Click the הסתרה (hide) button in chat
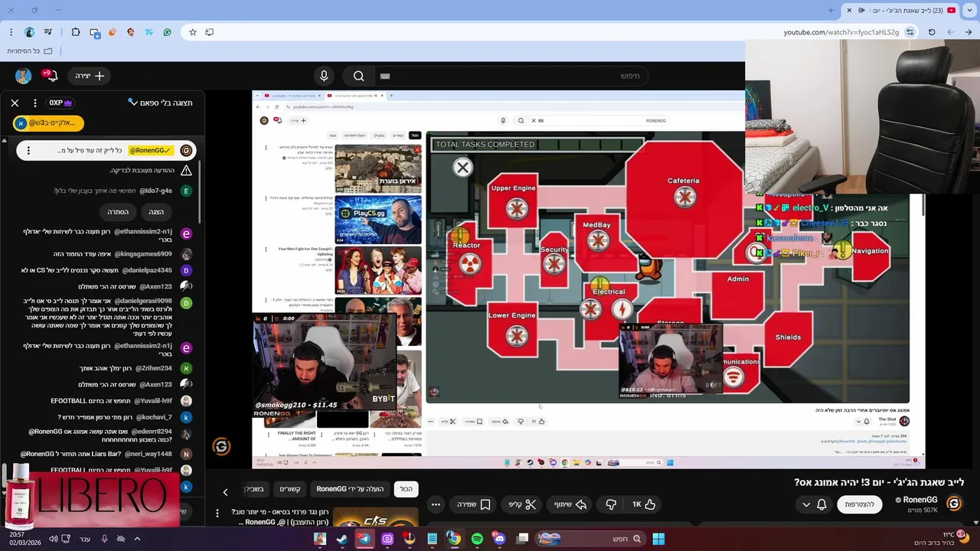 tap(118, 212)
